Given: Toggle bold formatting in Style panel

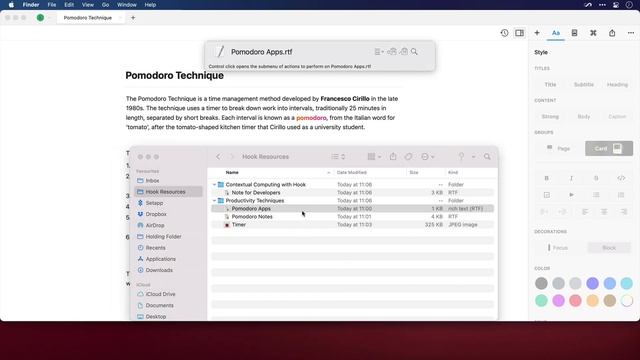Looking at the screenshot, I should tap(547, 178).
